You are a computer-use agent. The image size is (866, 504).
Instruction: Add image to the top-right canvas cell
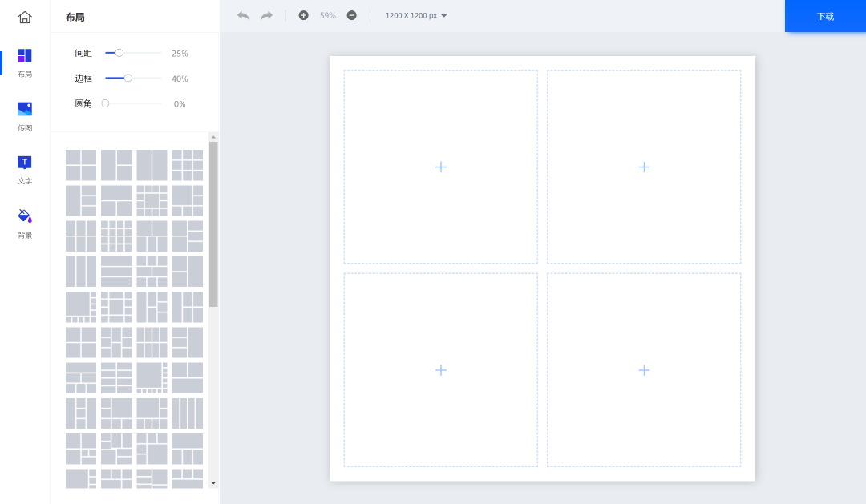click(644, 167)
